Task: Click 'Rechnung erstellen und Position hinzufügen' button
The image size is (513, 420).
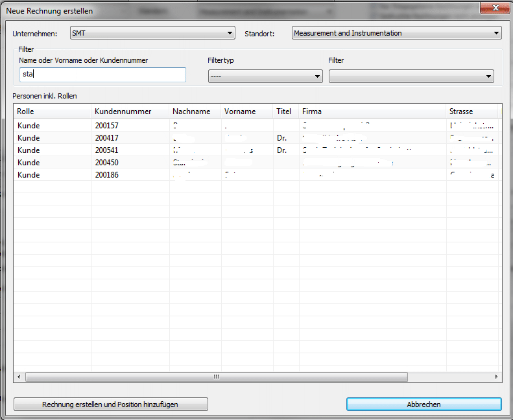Action: point(110,404)
